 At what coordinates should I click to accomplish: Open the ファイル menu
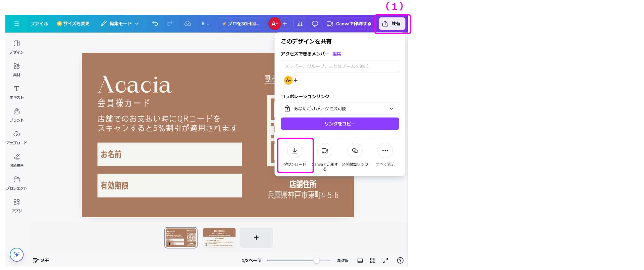pyautogui.click(x=39, y=24)
